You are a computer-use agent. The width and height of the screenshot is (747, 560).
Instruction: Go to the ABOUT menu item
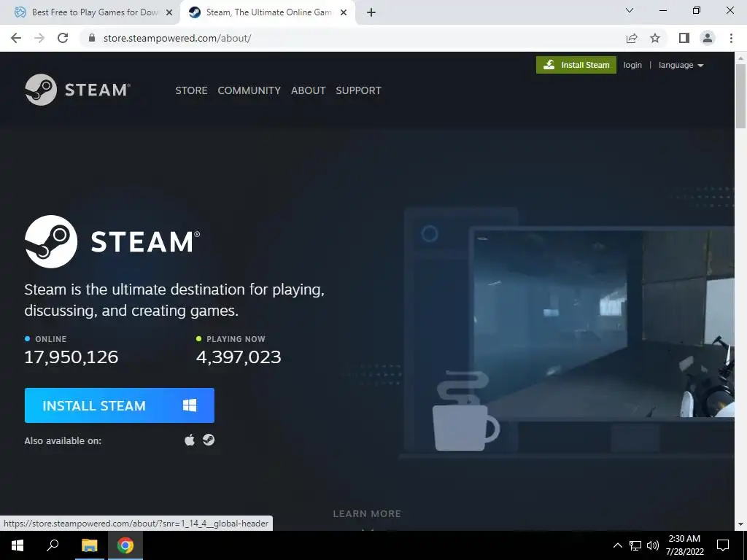pyautogui.click(x=309, y=90)
